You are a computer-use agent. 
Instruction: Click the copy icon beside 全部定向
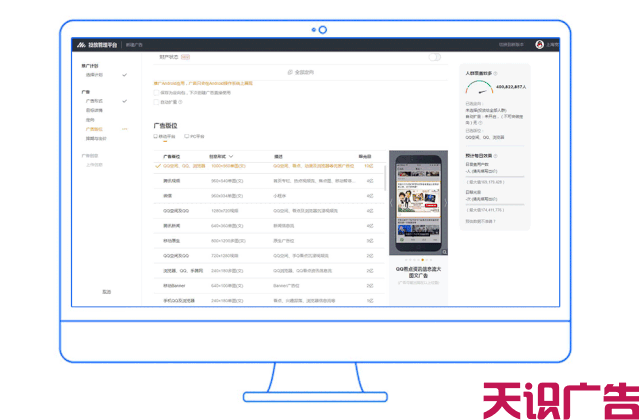pyautogui.click(x=290, y=72)
